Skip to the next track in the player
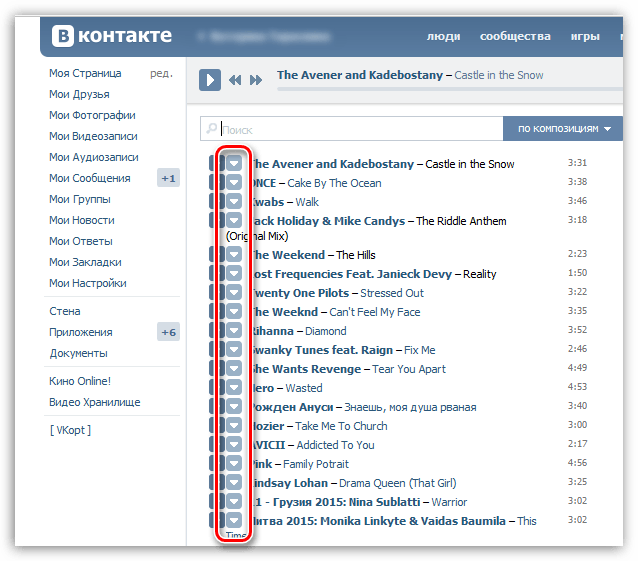This screenshot has width=638, height=561. coord(256,80)
